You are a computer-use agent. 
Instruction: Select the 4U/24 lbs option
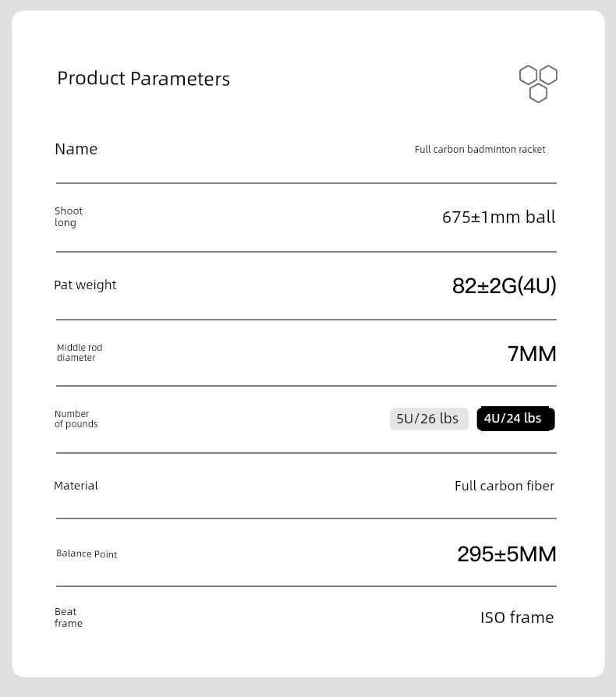pos(515,419)
